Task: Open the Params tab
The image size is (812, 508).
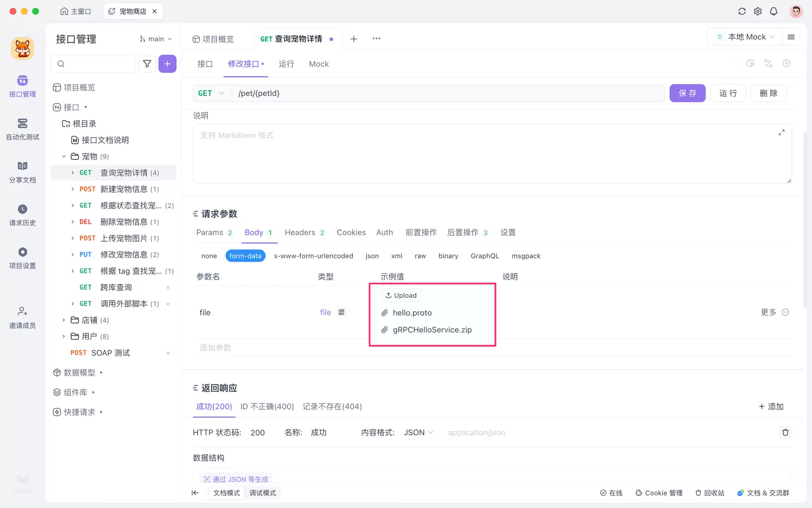Action: [214, 232]
